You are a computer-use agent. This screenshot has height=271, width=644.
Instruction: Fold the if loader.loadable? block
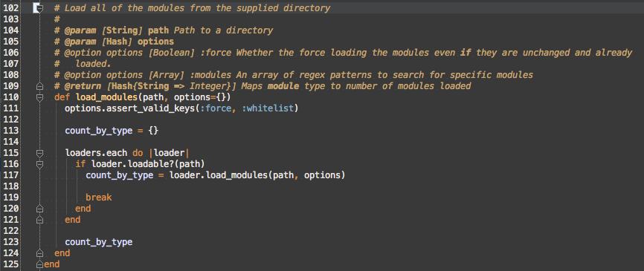coord(39,164)
